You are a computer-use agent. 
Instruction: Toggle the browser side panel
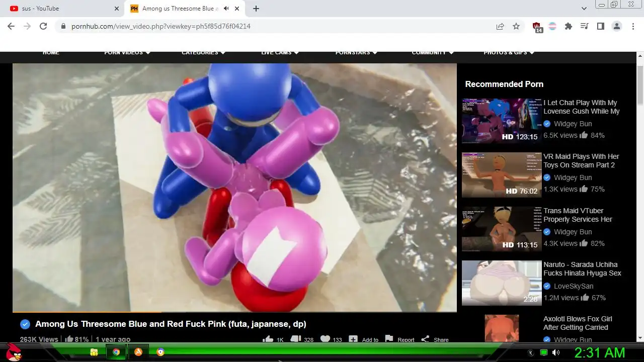[600, 26]
